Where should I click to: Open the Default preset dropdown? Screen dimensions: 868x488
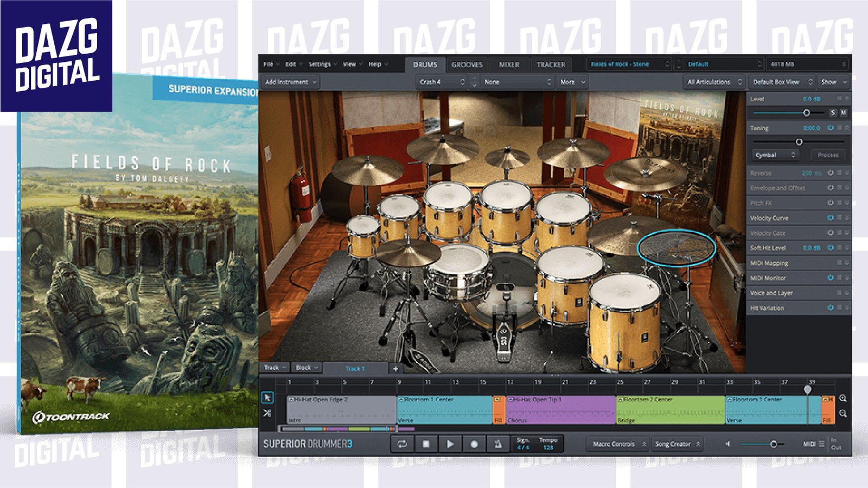tap(724, 64)
